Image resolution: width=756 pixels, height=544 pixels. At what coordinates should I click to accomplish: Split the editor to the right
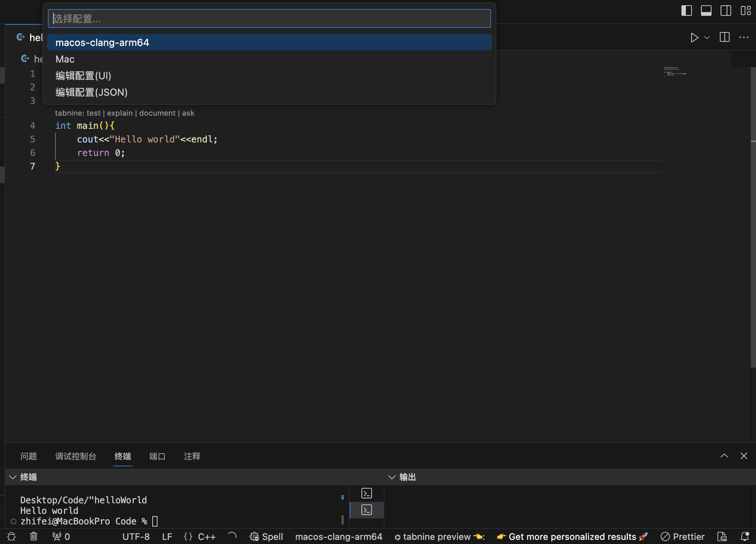tap(725, 37)
